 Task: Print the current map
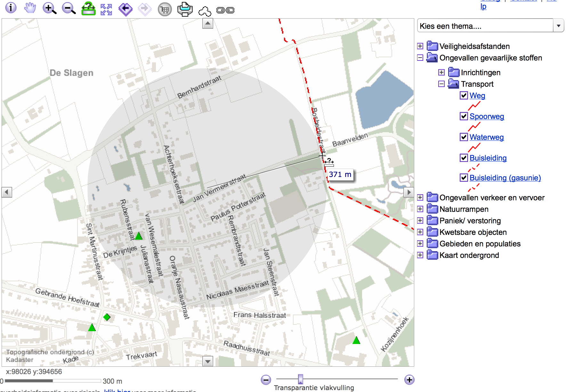[x=185, y=9]
